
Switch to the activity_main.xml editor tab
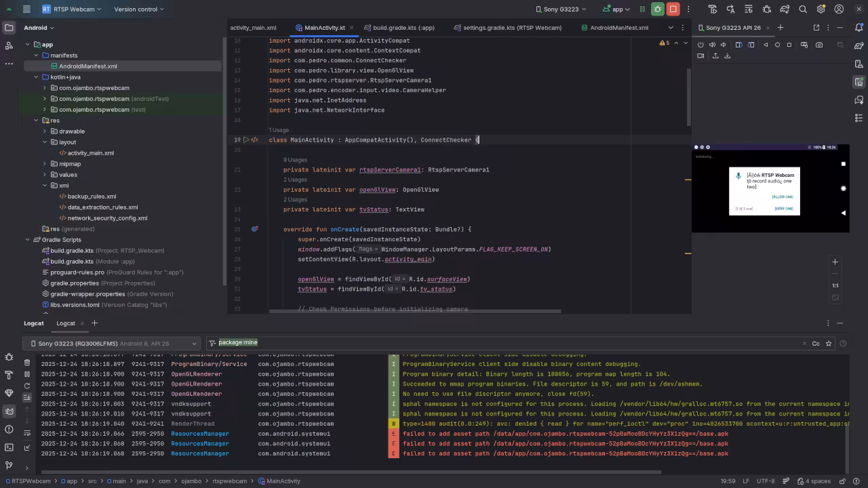(x=254, y=28)
